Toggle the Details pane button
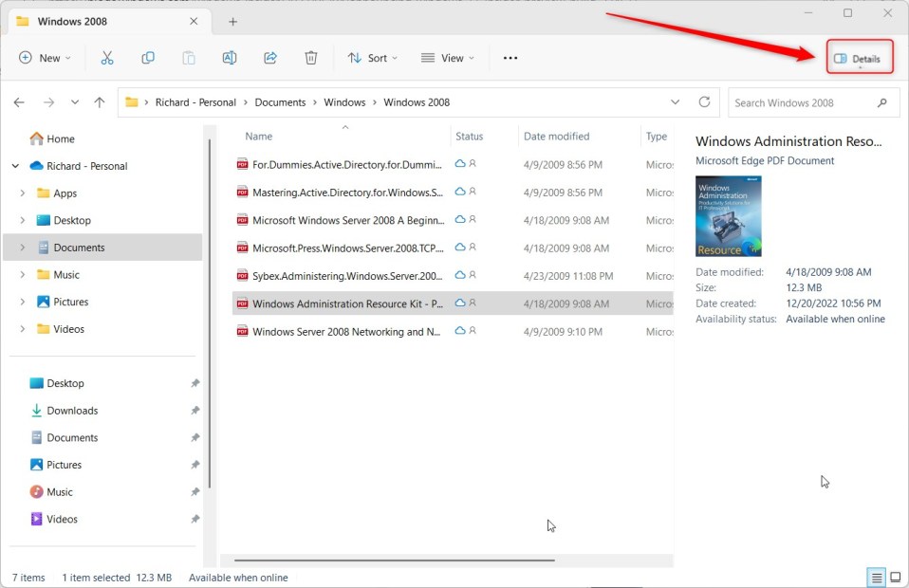 pos(859,59)
